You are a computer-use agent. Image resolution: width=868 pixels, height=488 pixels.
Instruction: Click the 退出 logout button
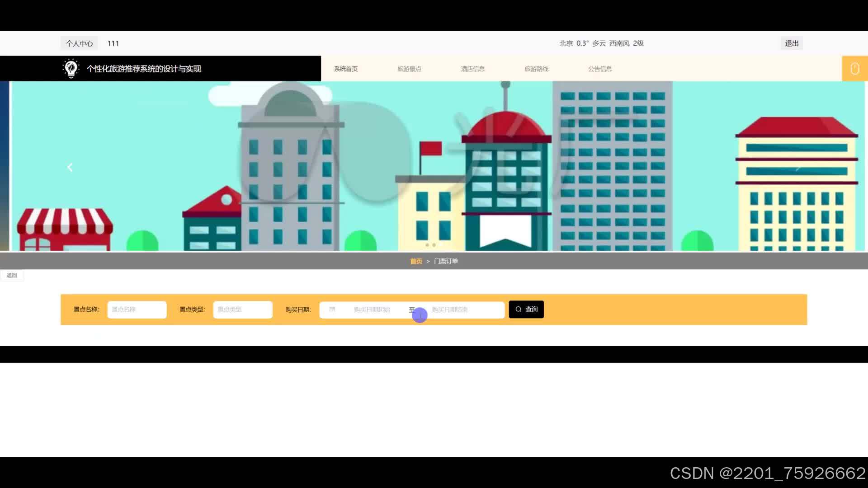792,43
